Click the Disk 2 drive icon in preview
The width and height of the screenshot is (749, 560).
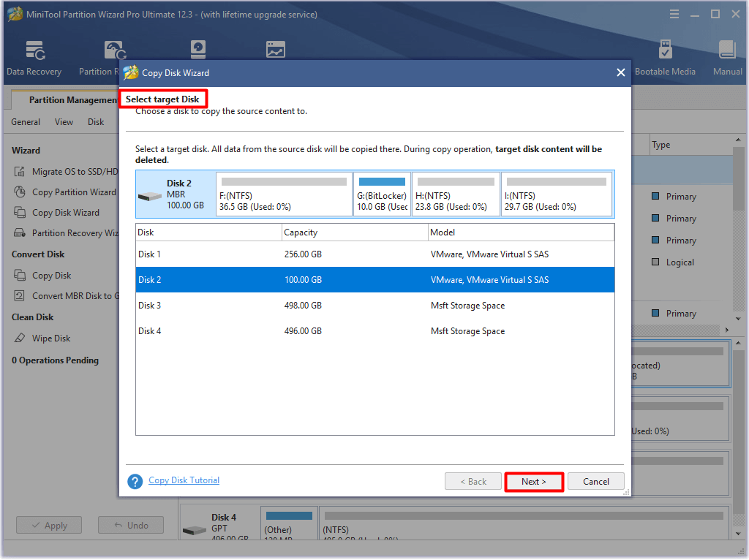149,196
